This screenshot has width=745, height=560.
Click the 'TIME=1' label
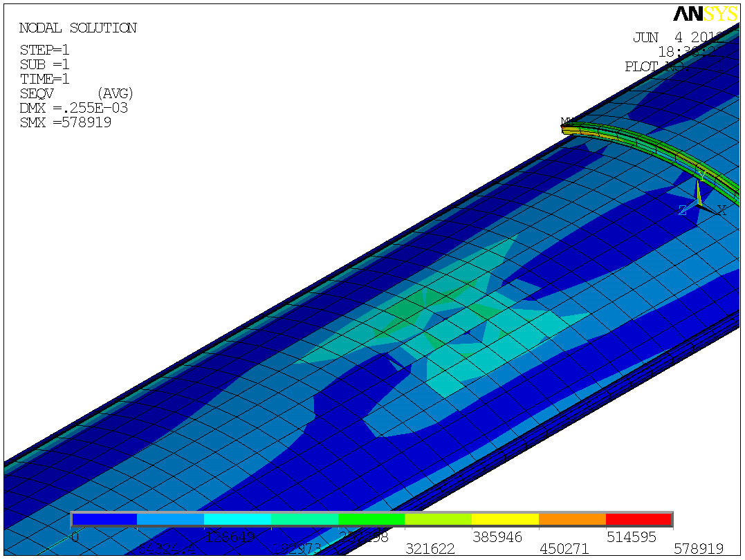point(45,79)
